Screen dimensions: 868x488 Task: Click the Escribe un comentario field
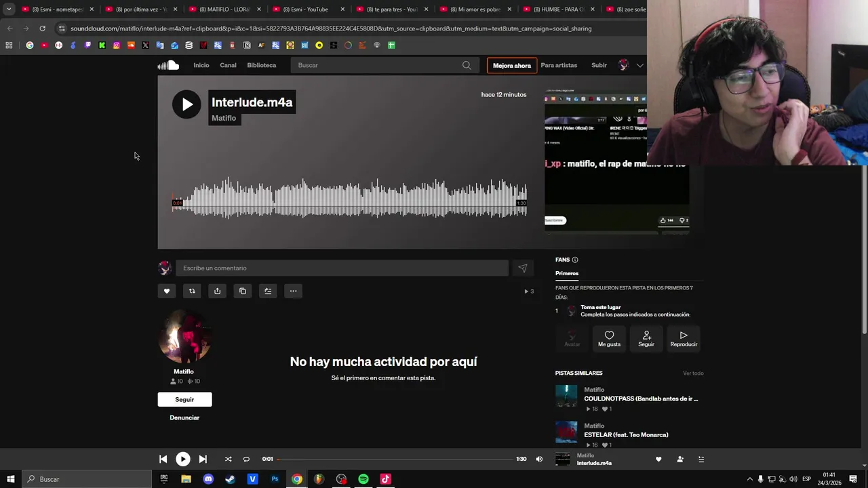click(x=342, y=268)
